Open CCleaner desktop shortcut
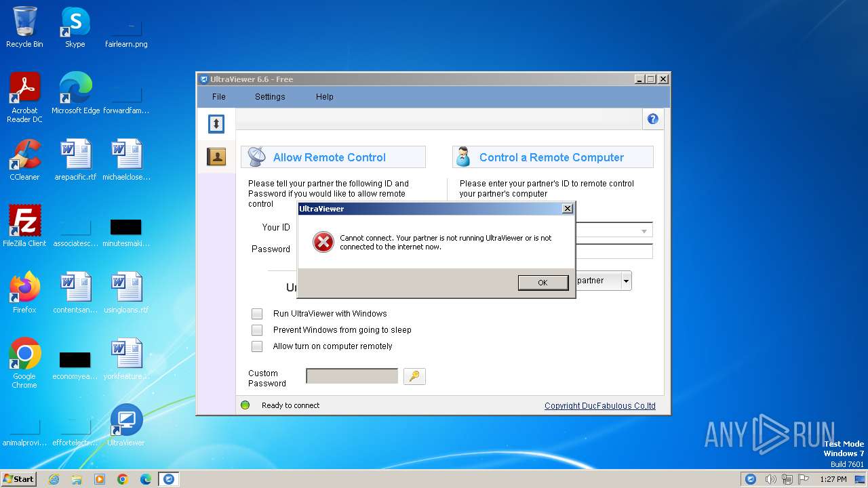 (x=24, y=160)
